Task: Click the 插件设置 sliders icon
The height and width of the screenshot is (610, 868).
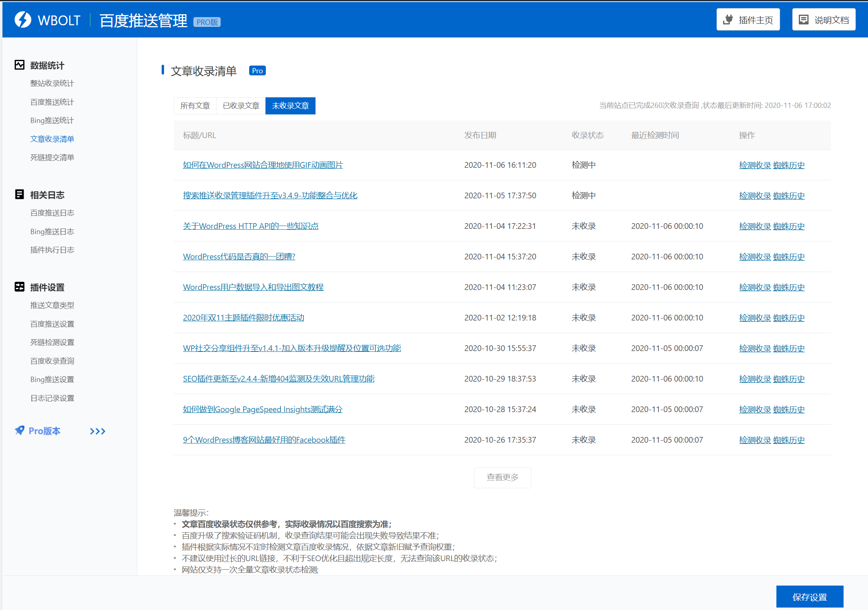Action: pyautogui.click(x=20, y=287)
